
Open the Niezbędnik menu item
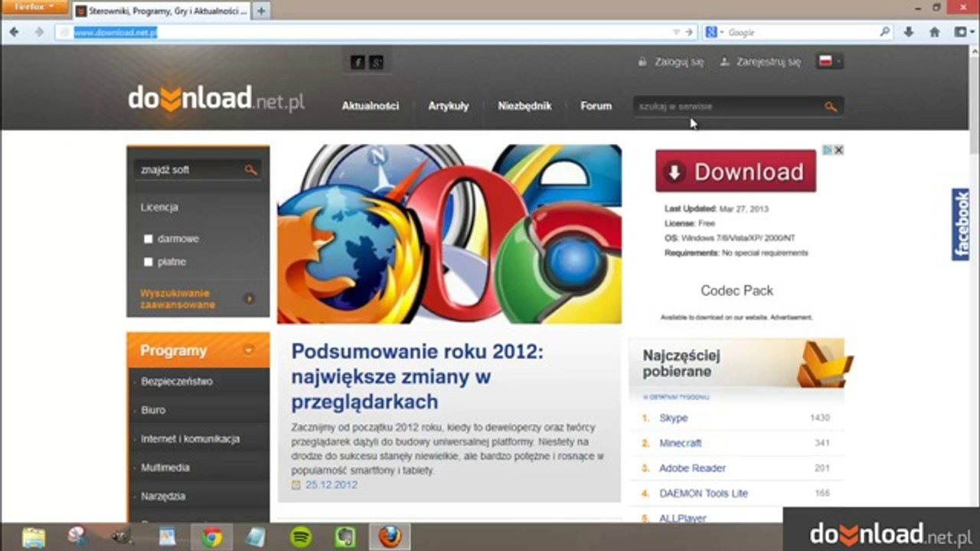524,106
